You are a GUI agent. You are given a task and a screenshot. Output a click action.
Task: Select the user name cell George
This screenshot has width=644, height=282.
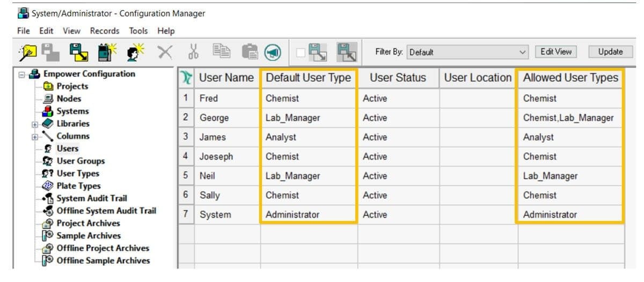click(x=228, y=117)
